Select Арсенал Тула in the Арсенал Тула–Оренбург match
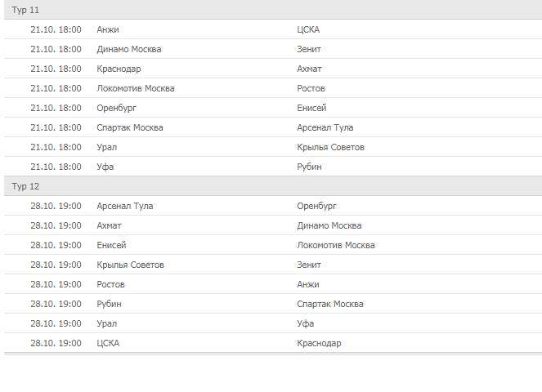542x392 pixels. 124,206
